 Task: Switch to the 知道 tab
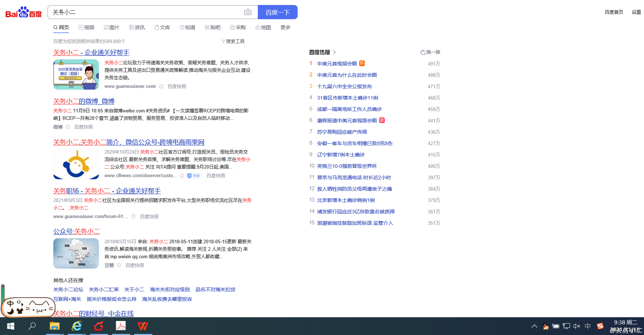click(x=187, y=27)
